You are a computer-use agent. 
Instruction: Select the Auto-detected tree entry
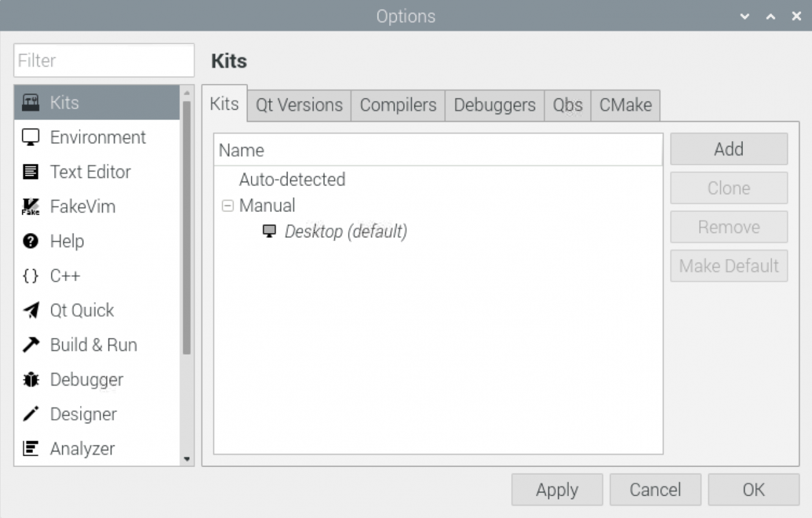(x=292, y=179)
